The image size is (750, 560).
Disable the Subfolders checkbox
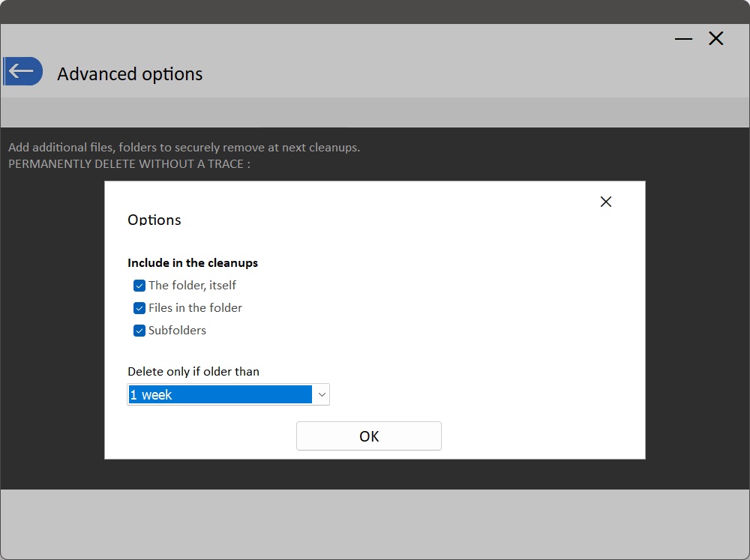[x=139, y=331]
